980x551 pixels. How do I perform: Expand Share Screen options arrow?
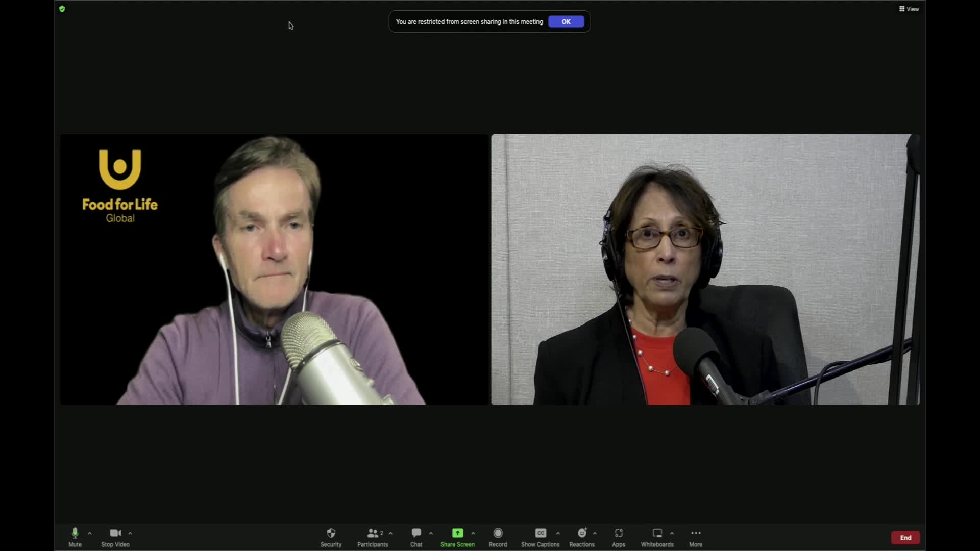pyautogui.click(x=473, y=533)
